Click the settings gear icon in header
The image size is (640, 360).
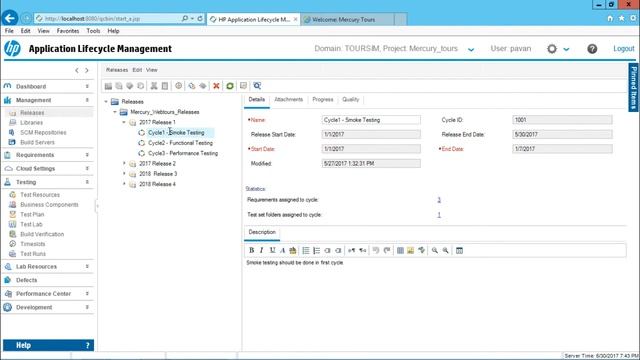click(552, 49)
